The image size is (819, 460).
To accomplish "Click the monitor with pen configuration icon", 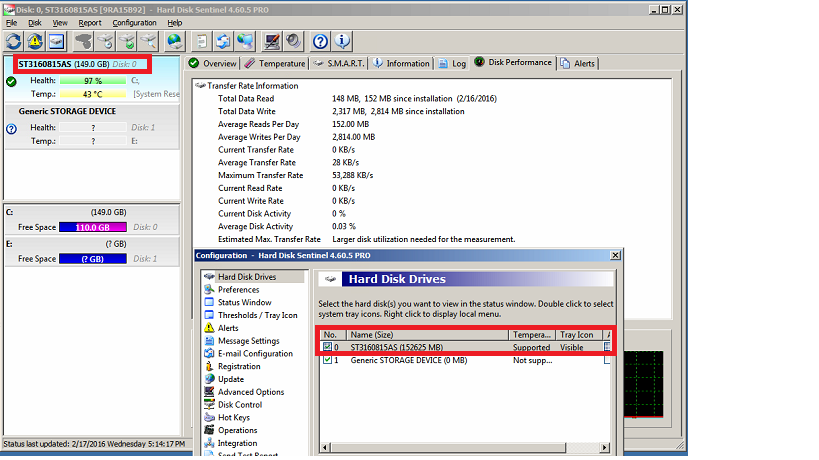I will pyautogui.click(x=272, y=41).
